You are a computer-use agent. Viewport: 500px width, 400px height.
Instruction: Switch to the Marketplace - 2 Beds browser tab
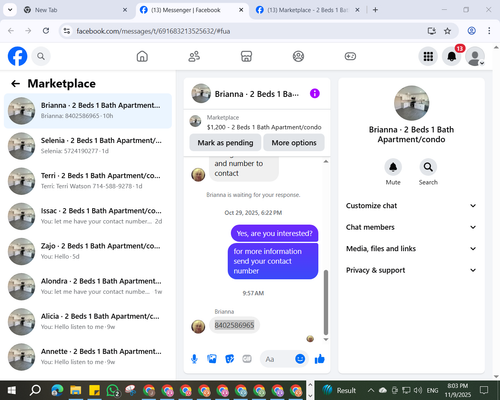click(307, 10)
